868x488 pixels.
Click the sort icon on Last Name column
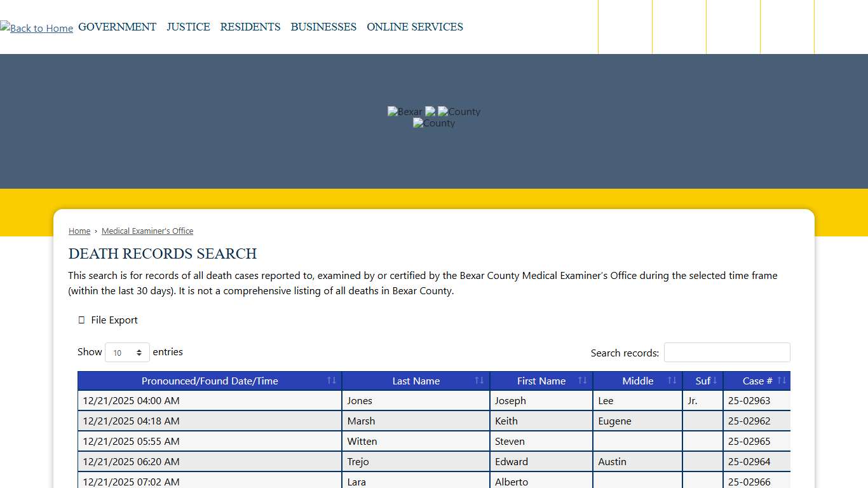pyautogui.click(x=478, y=380)
